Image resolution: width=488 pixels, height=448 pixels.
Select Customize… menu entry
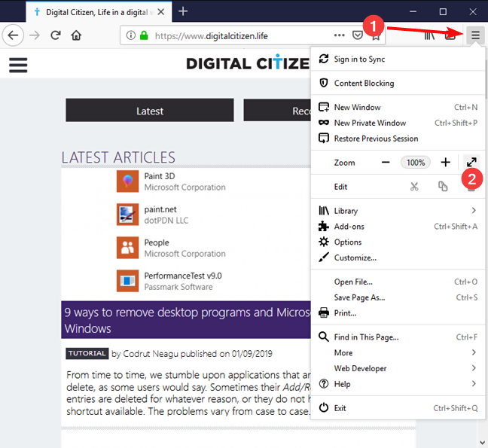pos(398,258)
